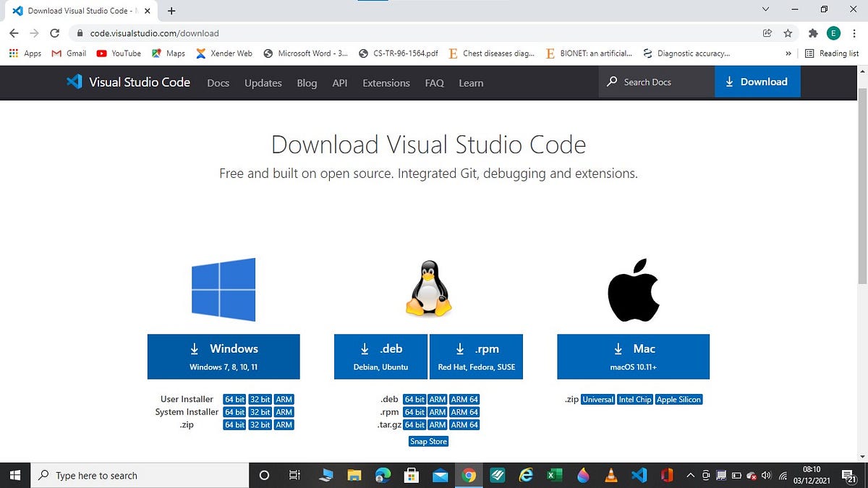
Task: Download the 64 bit User Installer for Windows
Action: (234, 399)
